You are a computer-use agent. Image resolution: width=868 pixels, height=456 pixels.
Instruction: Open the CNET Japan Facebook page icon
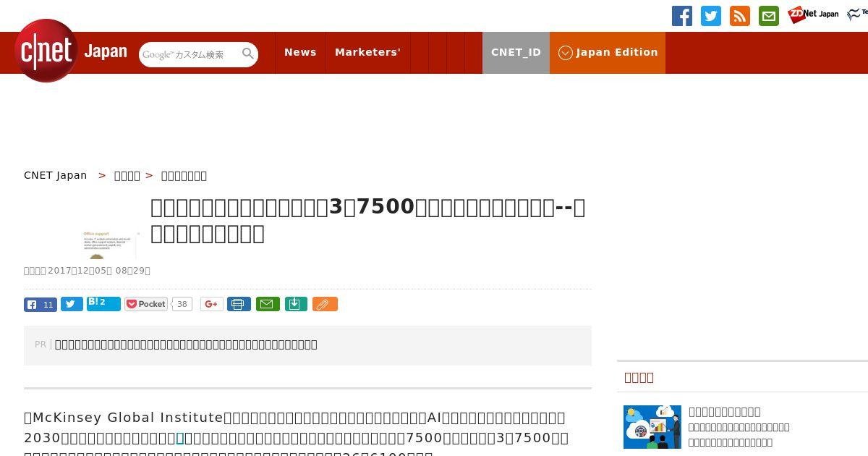click(x=681, y=16)
